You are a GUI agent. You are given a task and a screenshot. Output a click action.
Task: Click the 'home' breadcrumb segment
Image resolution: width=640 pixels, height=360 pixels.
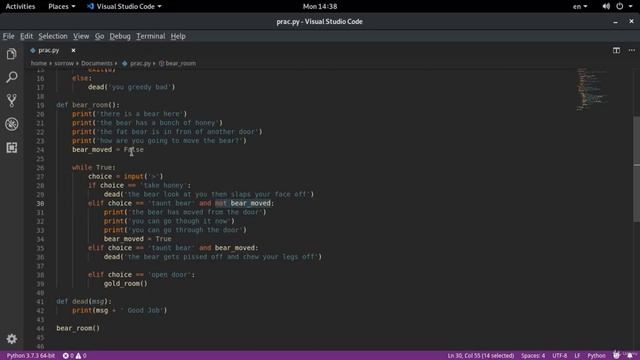point(39,63)
